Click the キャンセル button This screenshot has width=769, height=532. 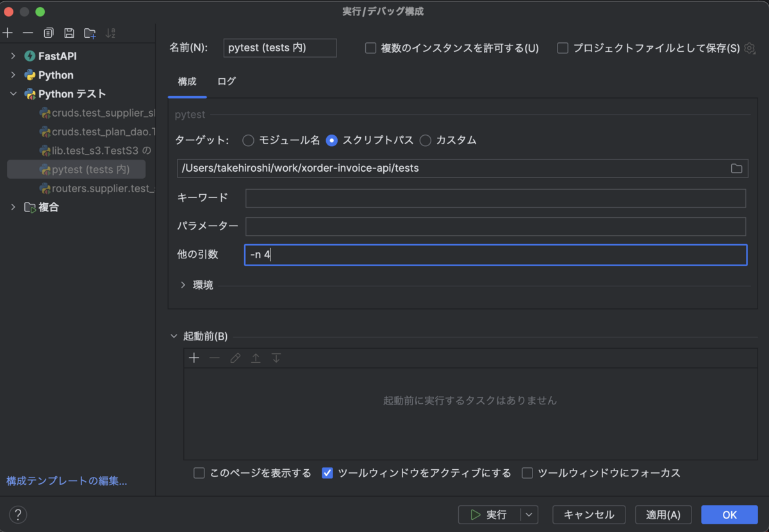589,515
